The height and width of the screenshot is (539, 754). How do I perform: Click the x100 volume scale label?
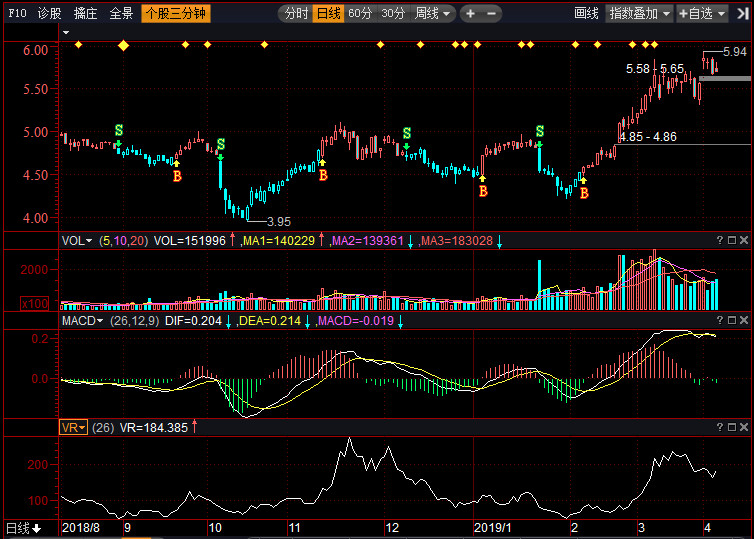(x=35, y=303)
